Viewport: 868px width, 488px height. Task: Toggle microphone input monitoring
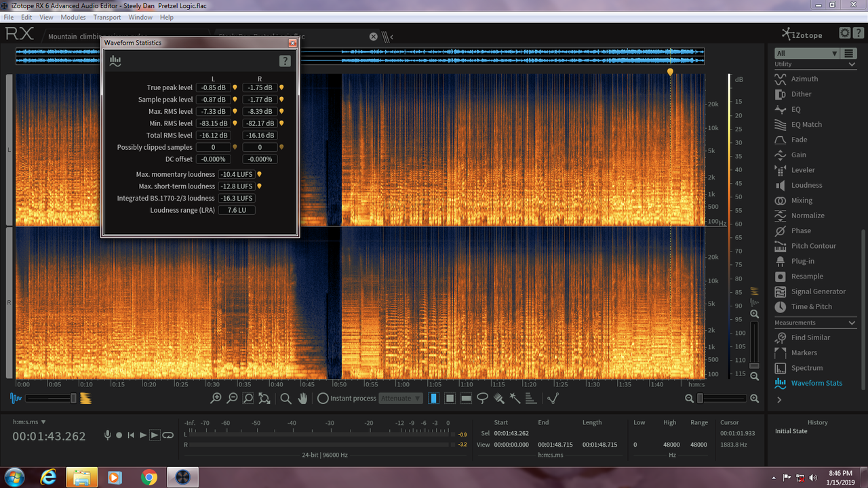pyautogui.click(x=107, y=435)
